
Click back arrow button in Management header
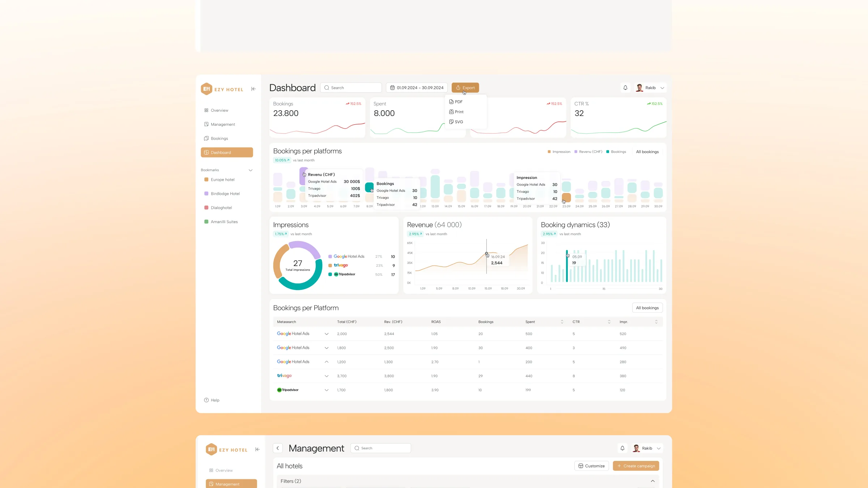click(278, 448)
